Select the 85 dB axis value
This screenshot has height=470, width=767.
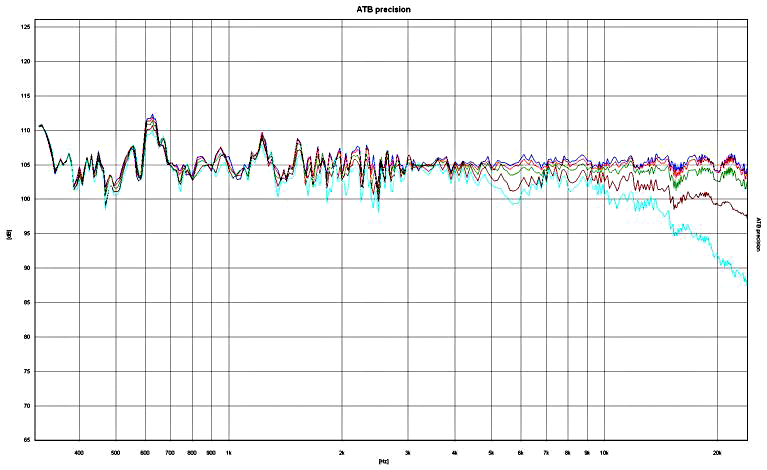[x=27, y=303]
